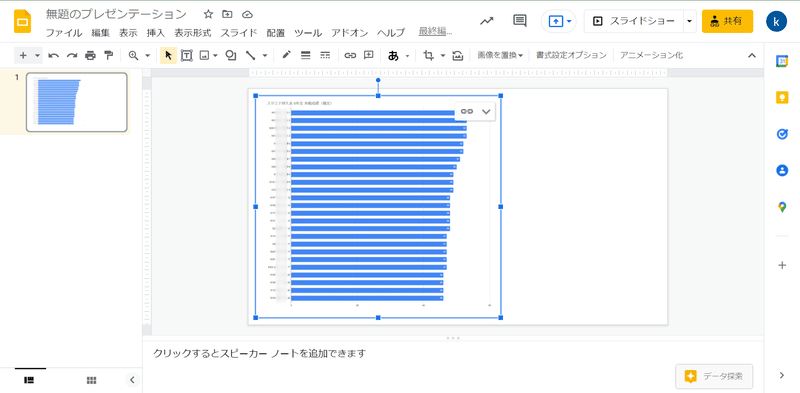Click the add comment toolbar icon
Image resolution: width=800 pixels, height=393 pixels.
(369, 56)
